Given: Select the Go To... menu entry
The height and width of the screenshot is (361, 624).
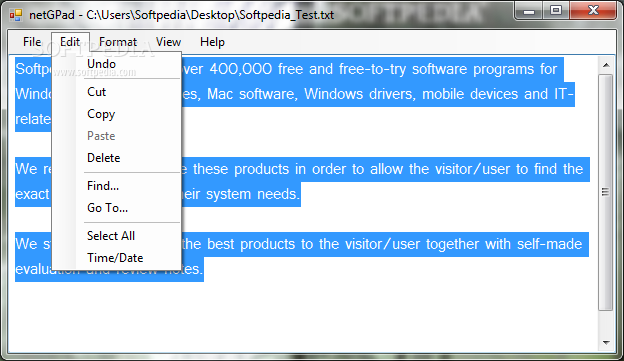Looking at the screenshot, I should (117, 208).
